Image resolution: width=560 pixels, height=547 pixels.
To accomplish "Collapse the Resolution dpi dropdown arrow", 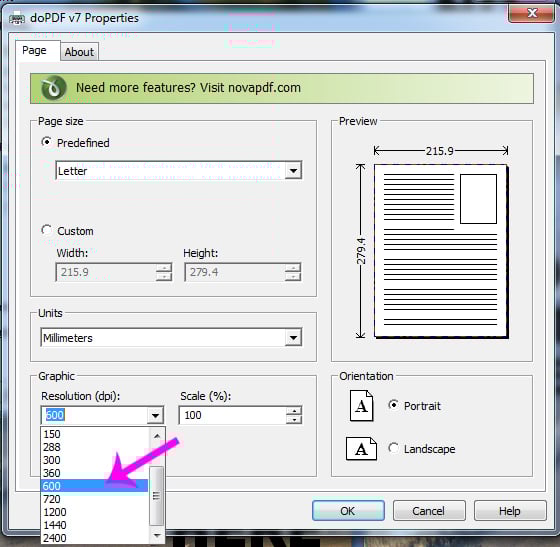I will coord(155,415).
